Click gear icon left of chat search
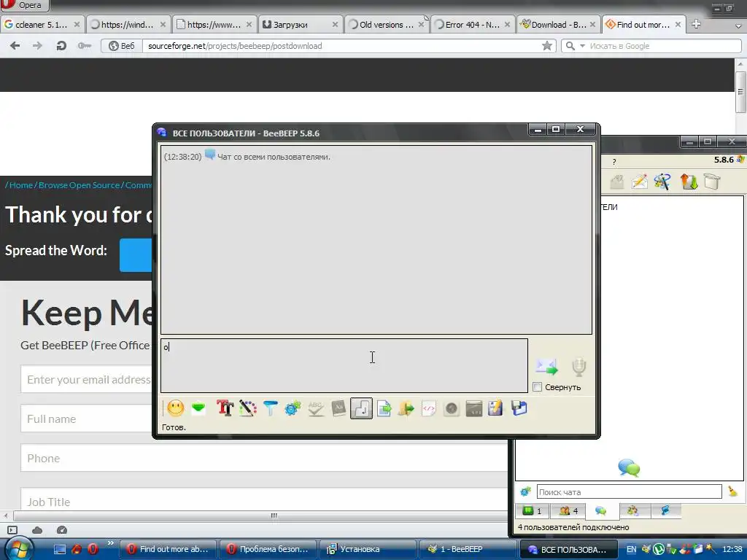Screen dimensions: 747x560 click(x=525, y=491)
